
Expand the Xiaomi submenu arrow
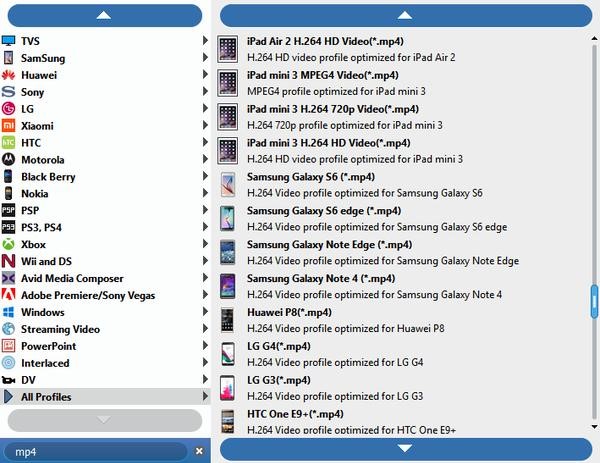point(205,125)
